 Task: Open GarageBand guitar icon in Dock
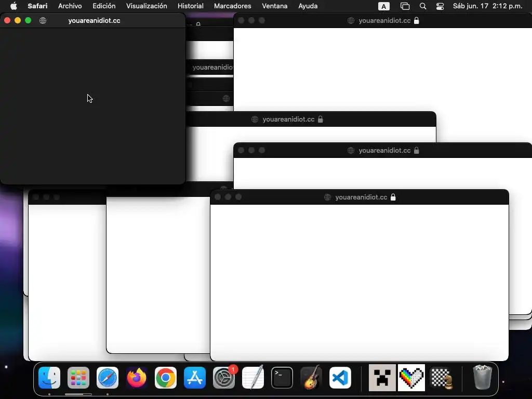click(311, 378)
